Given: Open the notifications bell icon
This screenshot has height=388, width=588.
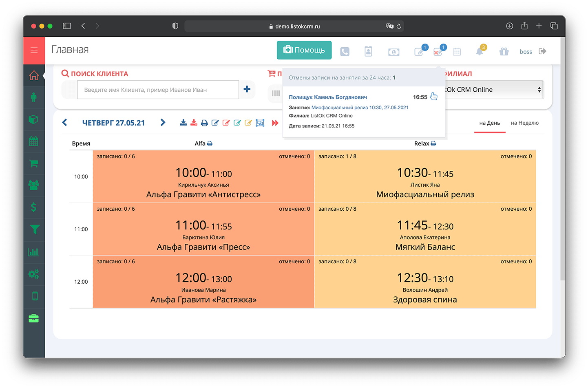Looking at the screenshot, I should (480, 52).
